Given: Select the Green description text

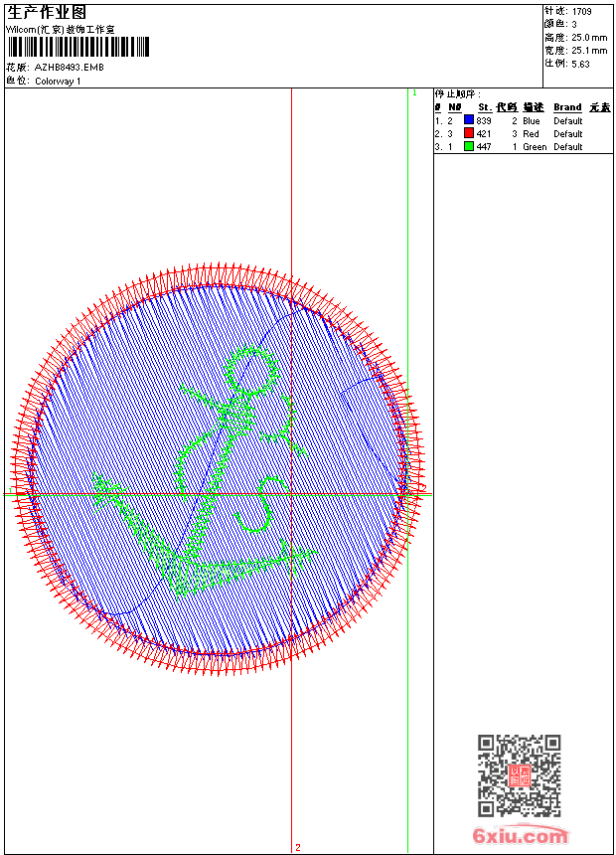Looking at the screenshot, I should point(535,147).
